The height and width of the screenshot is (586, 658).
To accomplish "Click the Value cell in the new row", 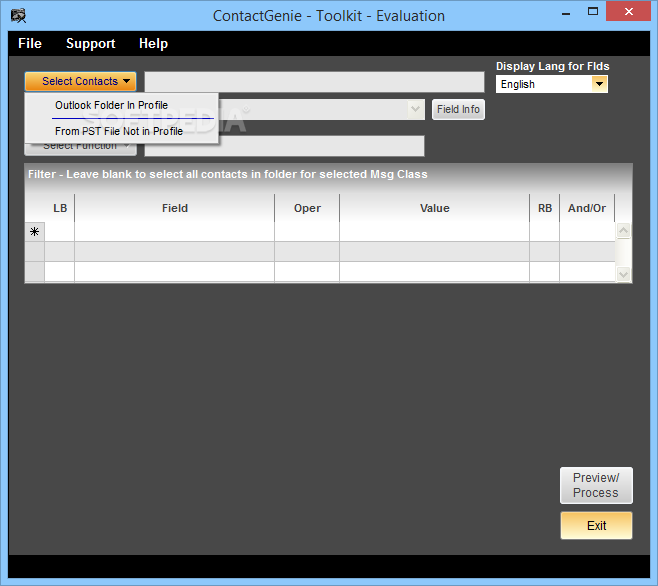I will click(435, 231).
